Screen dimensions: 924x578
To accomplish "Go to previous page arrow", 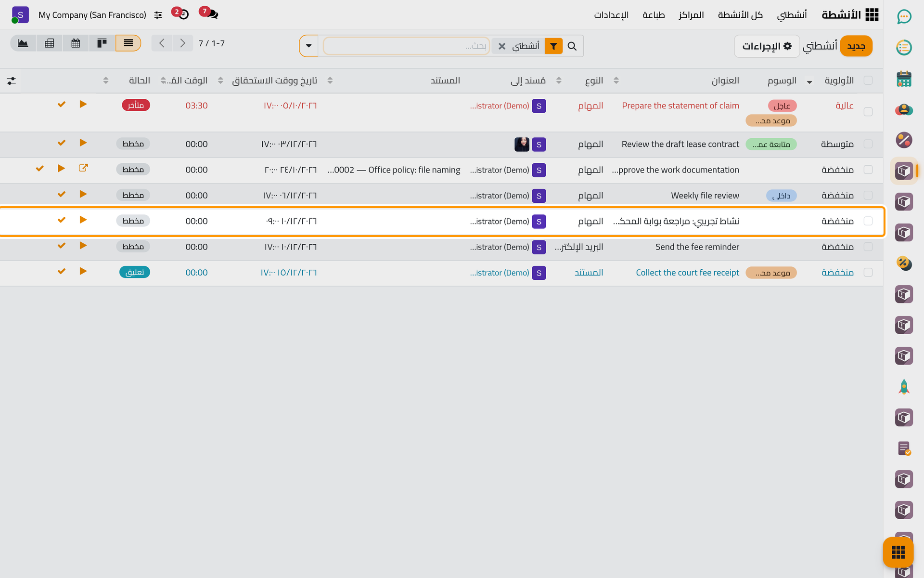I will 162,43.
